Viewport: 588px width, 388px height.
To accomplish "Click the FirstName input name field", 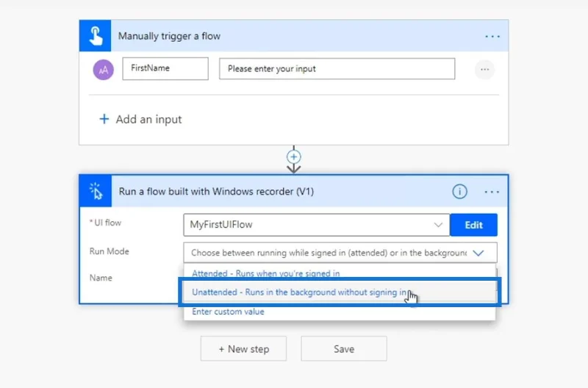I will coord(165,68).
